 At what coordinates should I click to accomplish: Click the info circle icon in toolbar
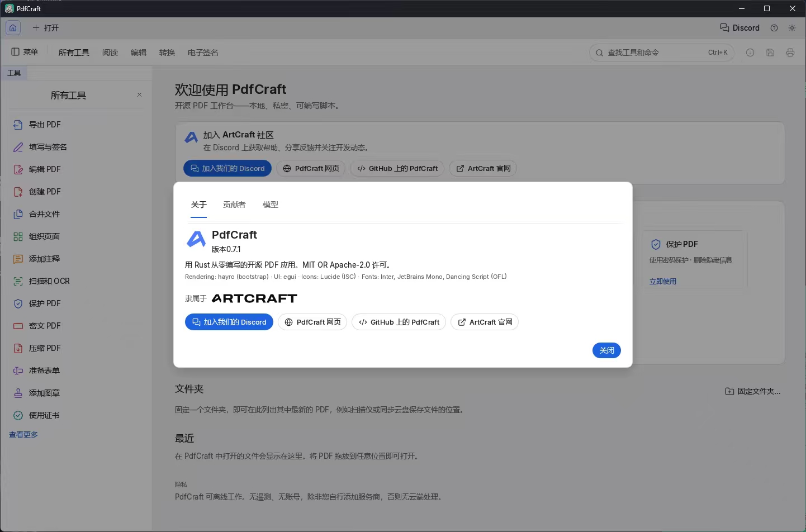click(x=750, y=53)
